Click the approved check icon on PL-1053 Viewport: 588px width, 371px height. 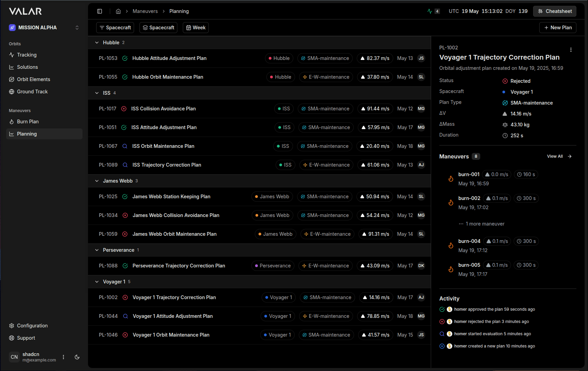click(x=125, y=58)
